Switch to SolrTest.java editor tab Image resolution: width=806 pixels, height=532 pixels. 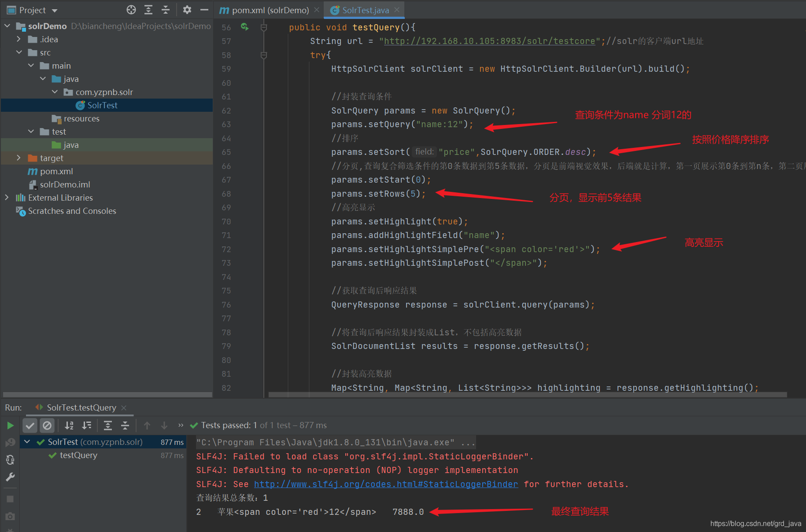365,10
